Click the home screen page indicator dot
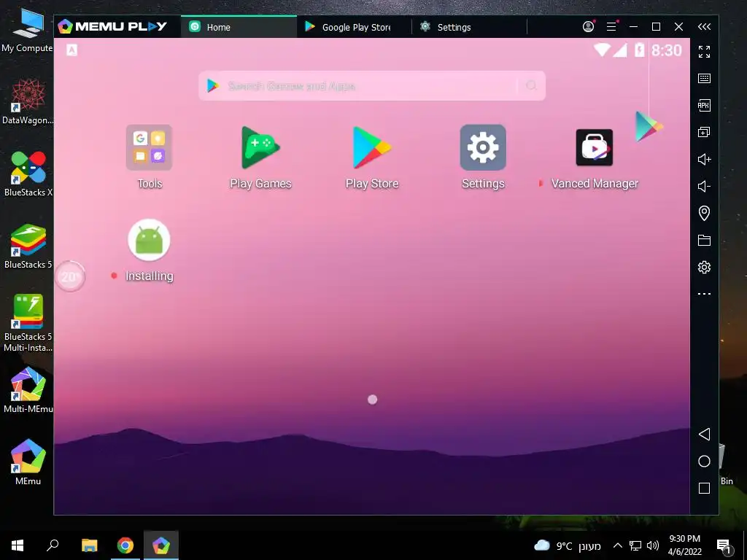The height and width of the screenshot is (560, 747). coord(373,400)
